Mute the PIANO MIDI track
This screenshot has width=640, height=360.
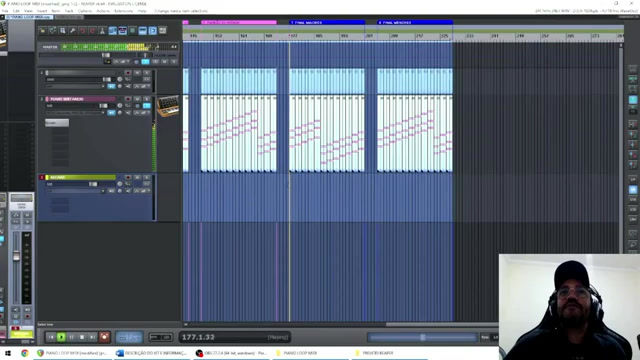click(138, 99)
